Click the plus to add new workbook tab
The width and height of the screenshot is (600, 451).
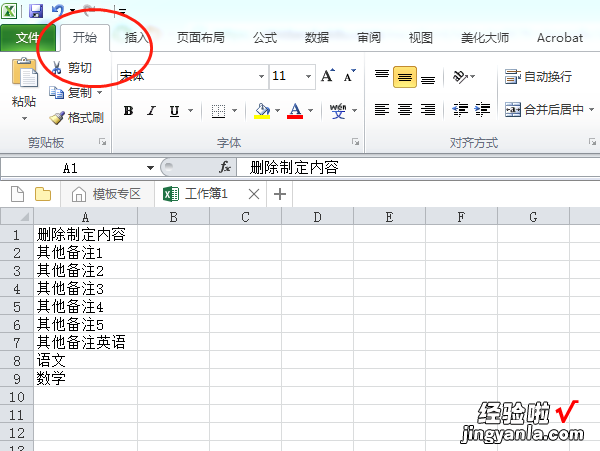280,194
